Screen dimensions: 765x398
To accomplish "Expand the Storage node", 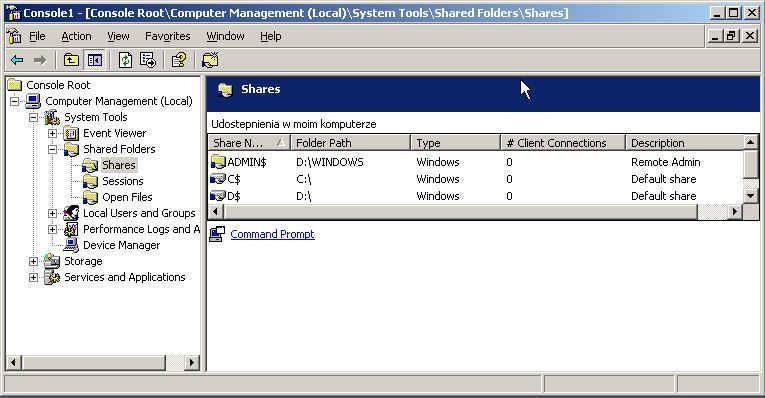I will pyautogui.click(x=33, y=261).
